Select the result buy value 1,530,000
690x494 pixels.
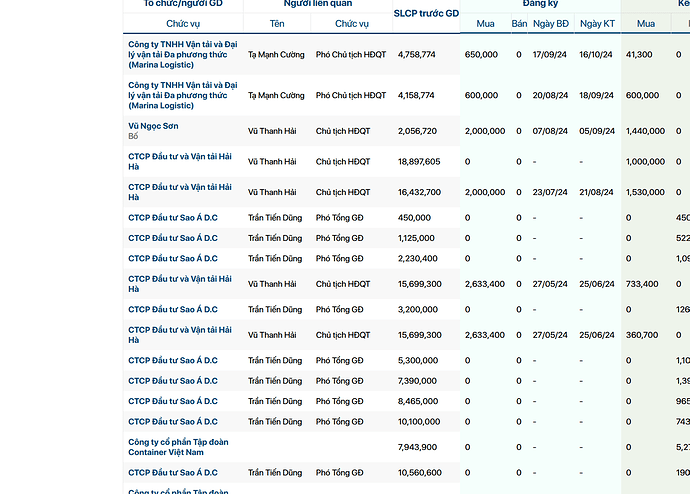(x=645, y=192)
